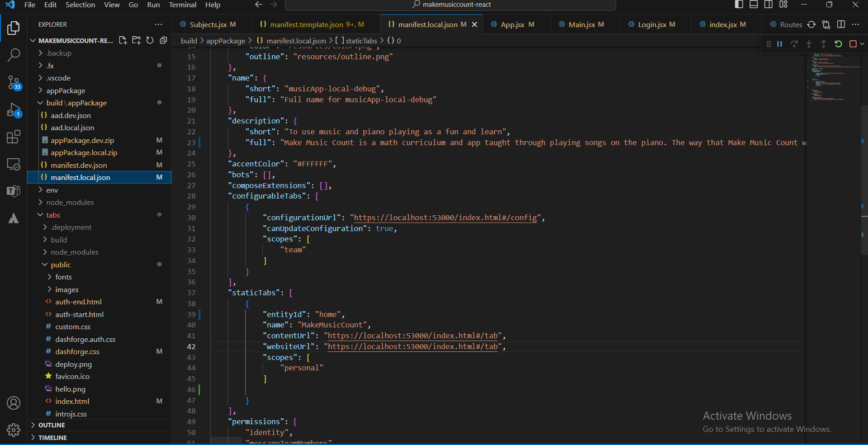Open the debug session selector chevron

coord(861,44)
